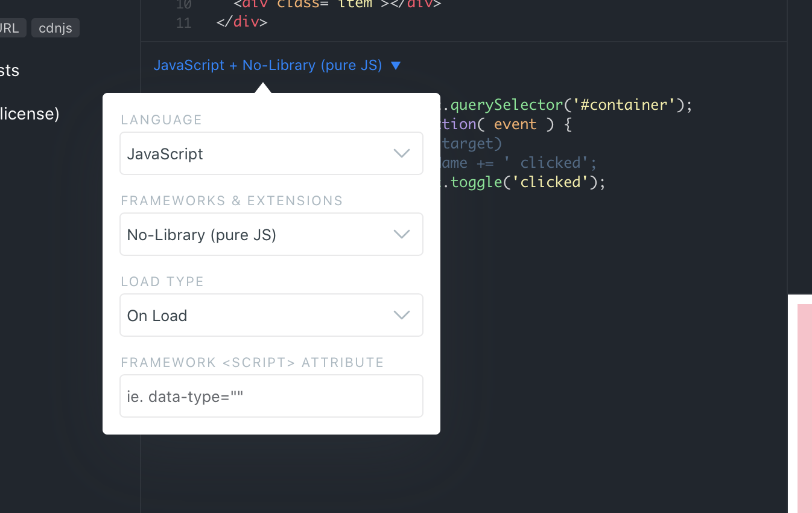Open the On Load load type dropdown
The image size is (812, 513).
click(271, 315)
